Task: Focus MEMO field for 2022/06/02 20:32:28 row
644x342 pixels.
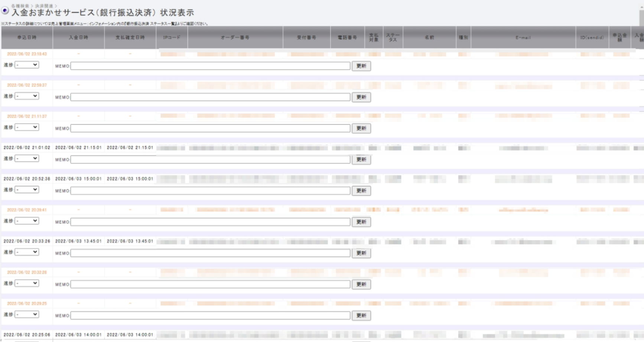Action: [x=211, y=284]
